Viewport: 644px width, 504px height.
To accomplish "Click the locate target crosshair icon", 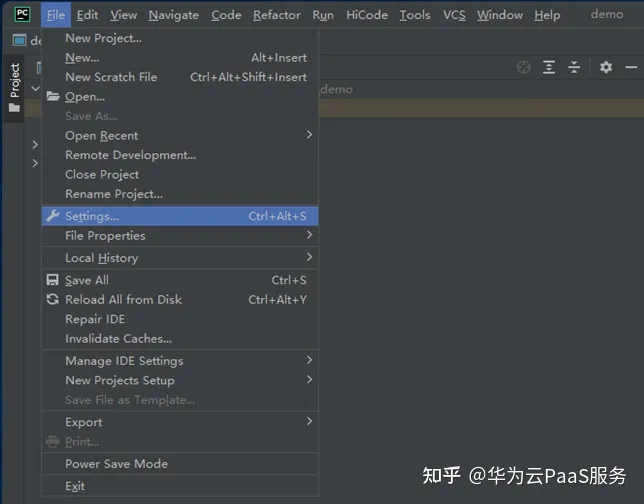I will (x=524, y=67).
